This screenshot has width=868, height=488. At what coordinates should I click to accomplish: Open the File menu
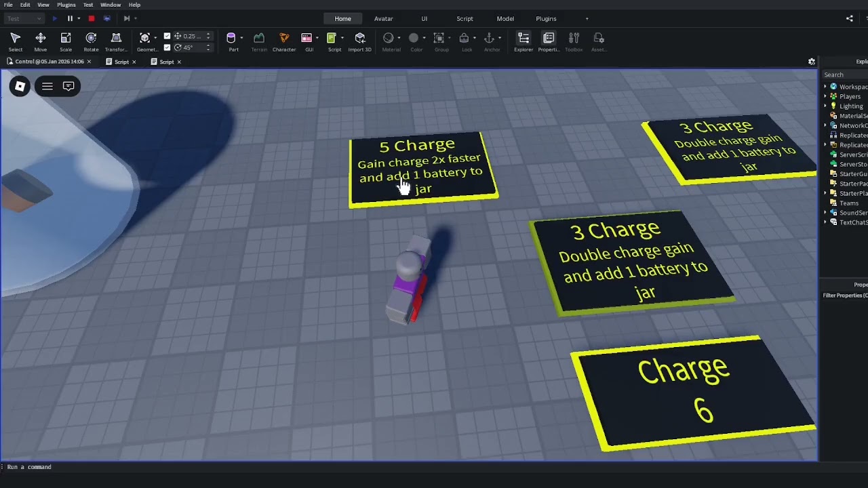point(8,5)
